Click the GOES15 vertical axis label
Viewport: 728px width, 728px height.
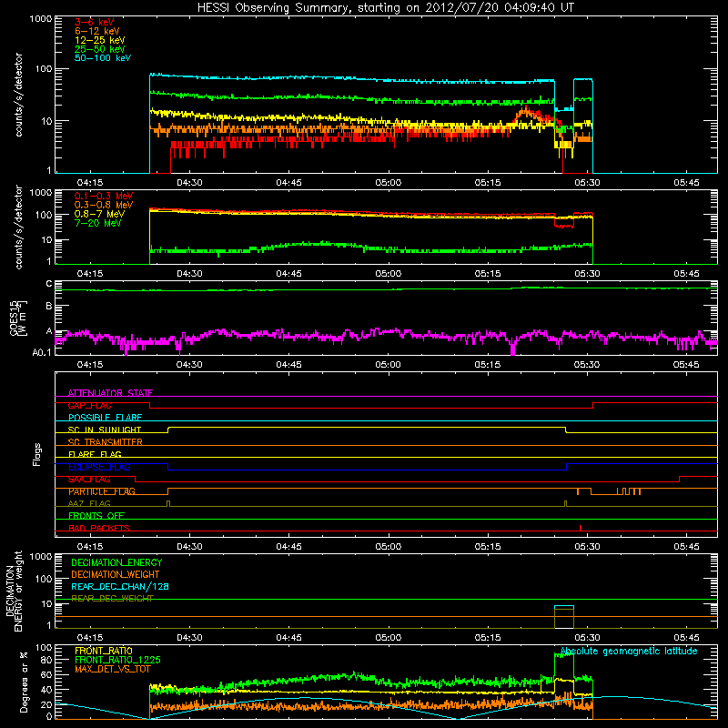click(x=17, y=318)
